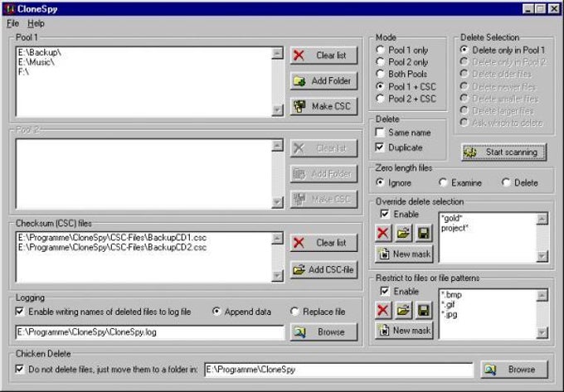The width and height of the screenshot is (564, 392).
Task: New mask in Restrict to files
Action: [x=404, y=330]
